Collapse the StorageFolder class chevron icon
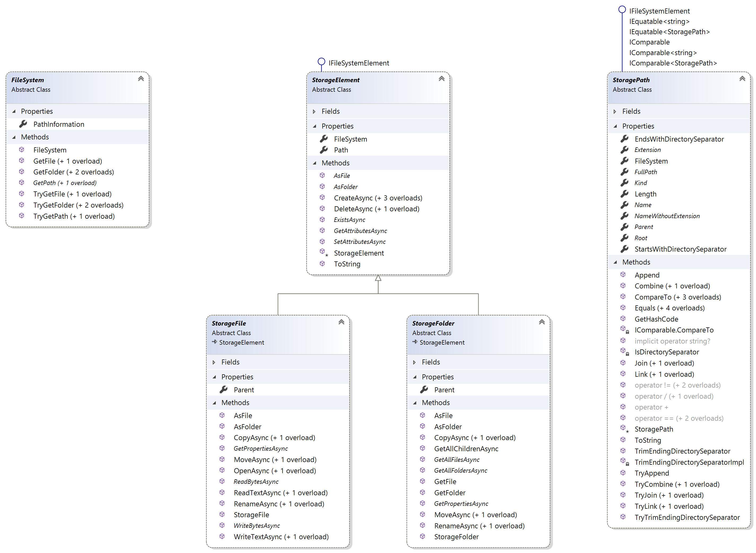Screen dimensions: 756x553 click(541, 322)
